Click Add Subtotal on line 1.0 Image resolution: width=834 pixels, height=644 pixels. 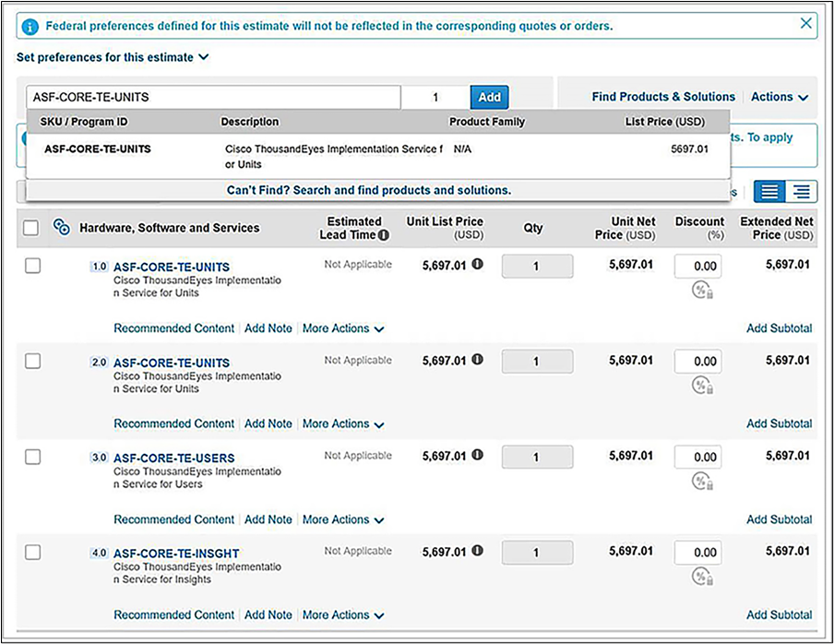(x=780, y=328)
